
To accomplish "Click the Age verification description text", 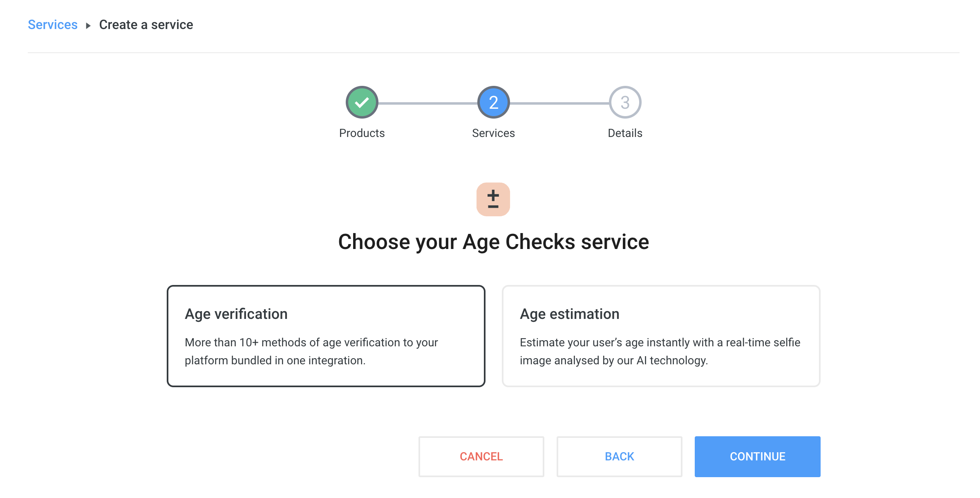I will click(x=311, y=351).
